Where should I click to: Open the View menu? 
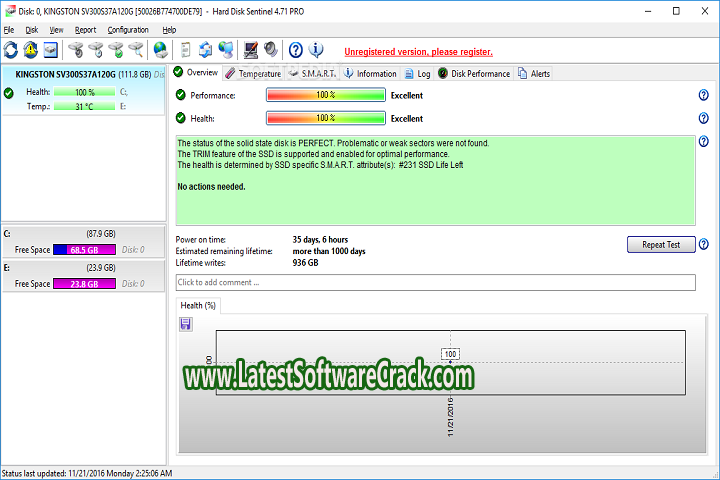click(x=56, y=30)
